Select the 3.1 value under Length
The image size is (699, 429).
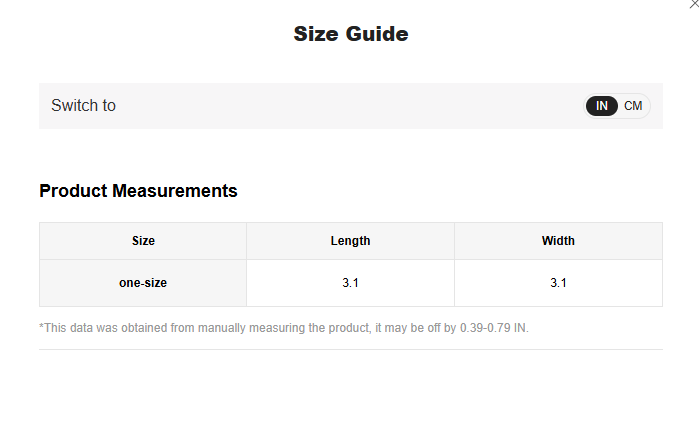[x=350, y=283]
